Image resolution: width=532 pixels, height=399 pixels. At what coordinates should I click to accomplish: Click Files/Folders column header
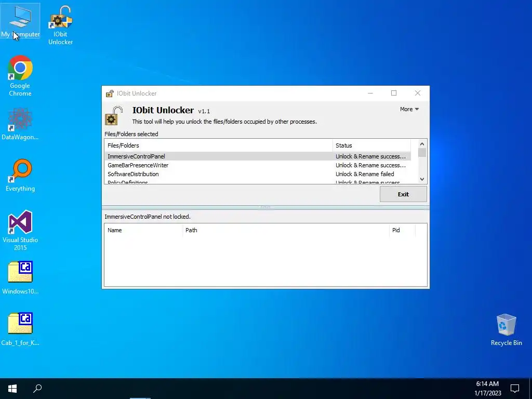tap(219, 145)
